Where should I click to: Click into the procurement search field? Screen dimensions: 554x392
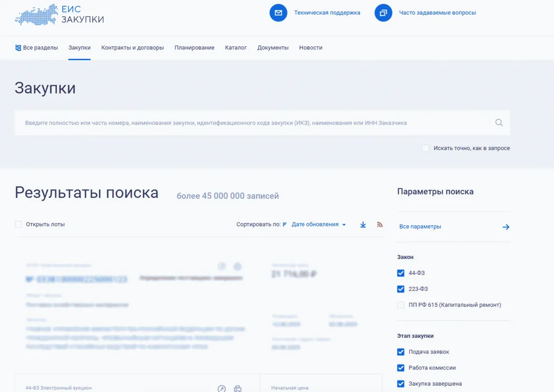pos(253,123)
